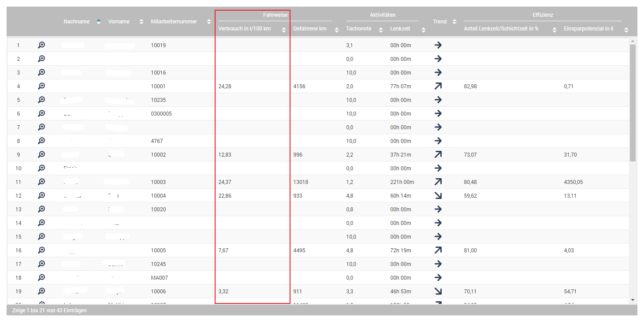Image resolution: width=644 pixels, height=322 pixels.
Task: Click the magnifier icon in row 9
Action: (x=41, y=155)
